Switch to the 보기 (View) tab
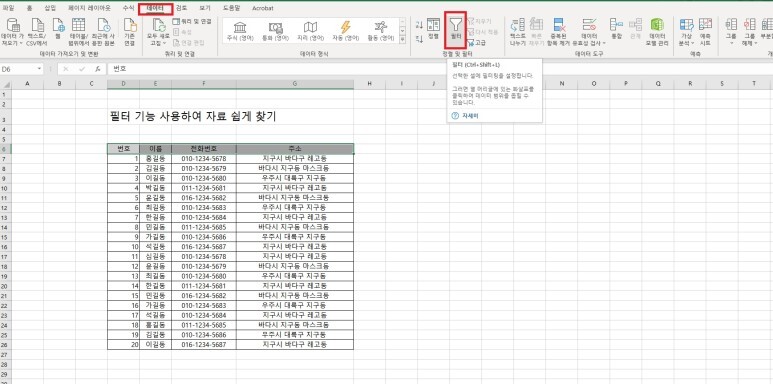Screen dimensions: 773x384 (205, 8)
